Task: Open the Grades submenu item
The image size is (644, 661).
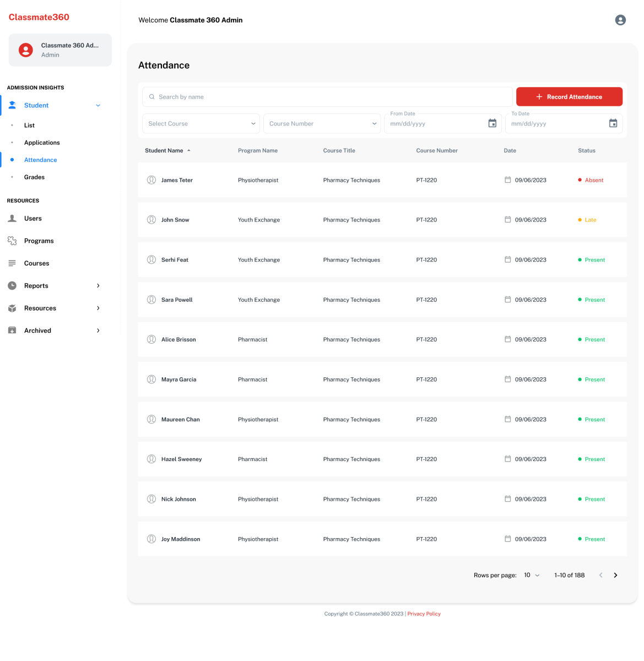Action: [34, 177]
